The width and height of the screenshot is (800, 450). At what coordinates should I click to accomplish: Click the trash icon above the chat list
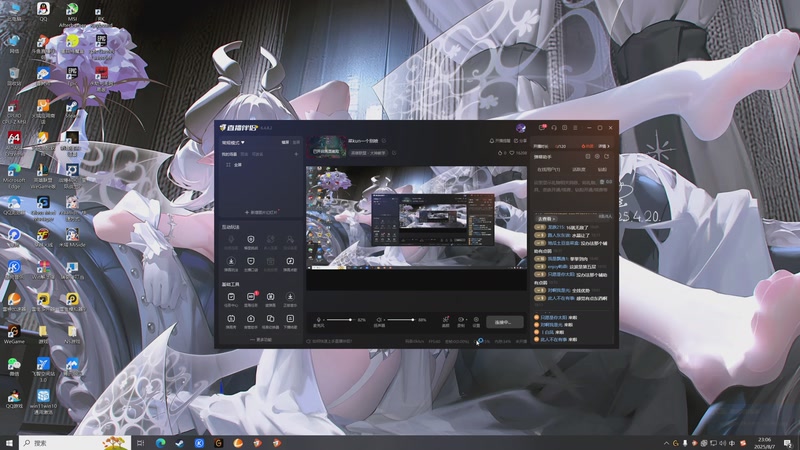coord(602,182)
